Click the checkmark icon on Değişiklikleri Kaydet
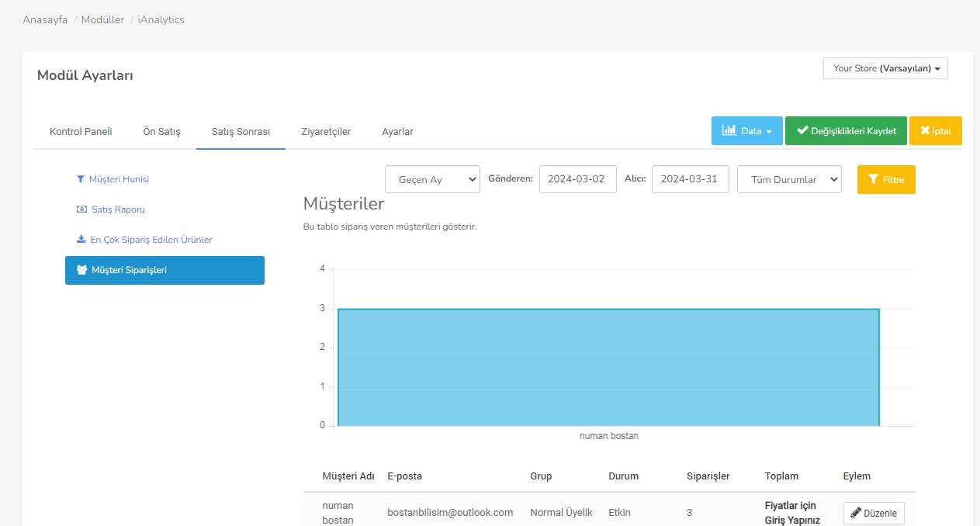 click(802, 131)
